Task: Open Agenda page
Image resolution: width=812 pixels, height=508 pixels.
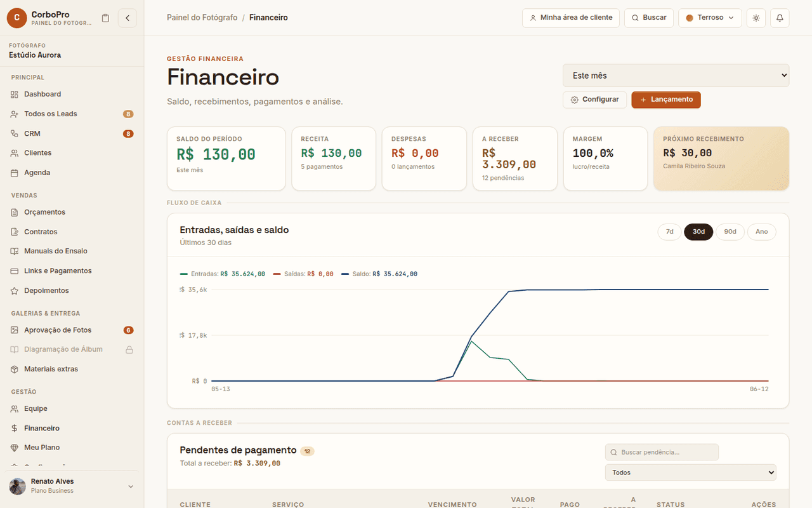Action: (x=72, y=173)
